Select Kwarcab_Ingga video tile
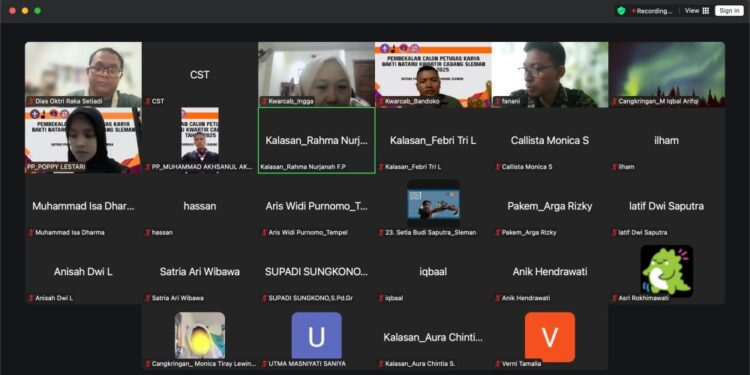Screen dimensions: 750x375 (317, 74)
